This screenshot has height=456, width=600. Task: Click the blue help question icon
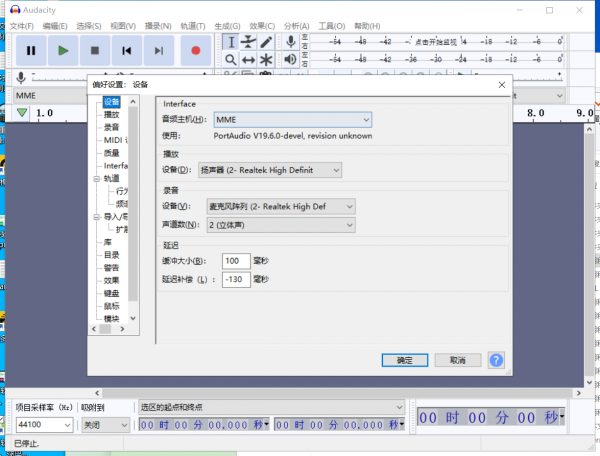tap(495, 360)
